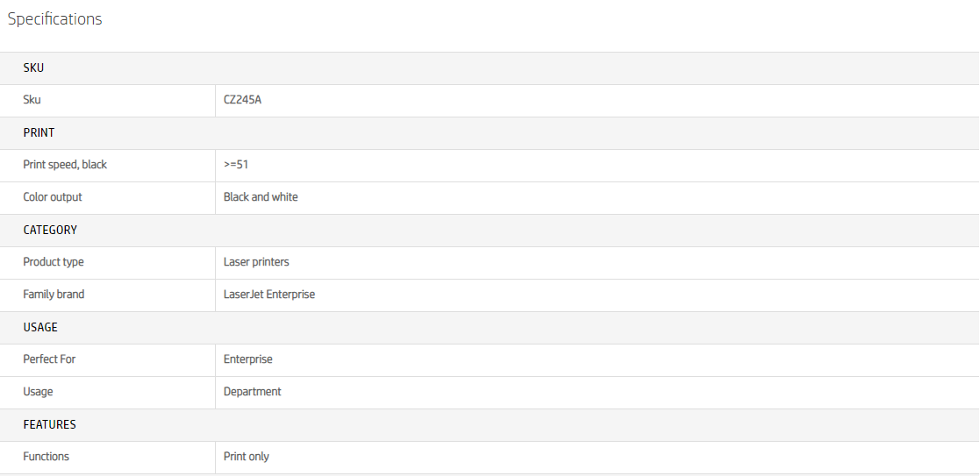The height and width of the screenshot is (476, 980).
Task: Select the Print speed, black label
Action: coord(65,165)
